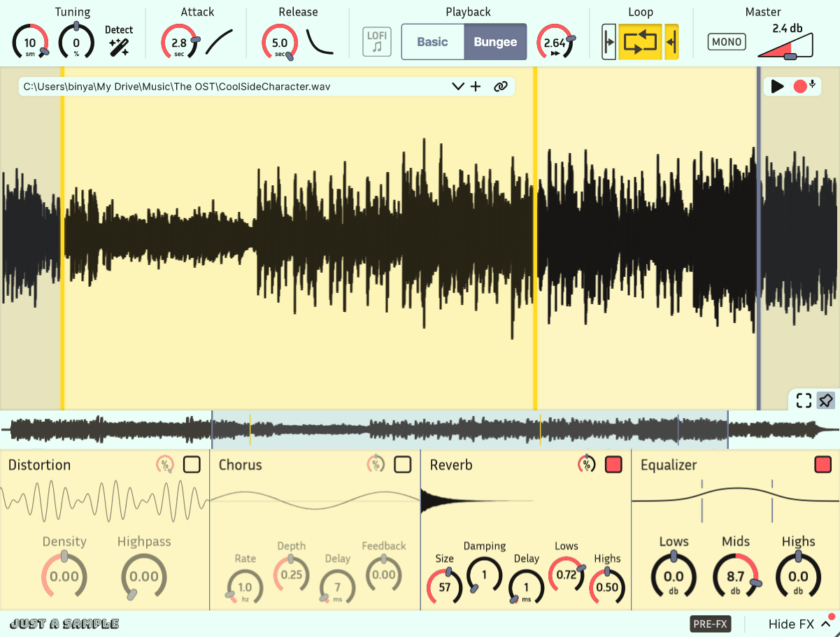Click the plus icon to load a sample
Image resolution: width=840 pixels, height=637 pixels.
pyautogui.click(x=476, y=87)
